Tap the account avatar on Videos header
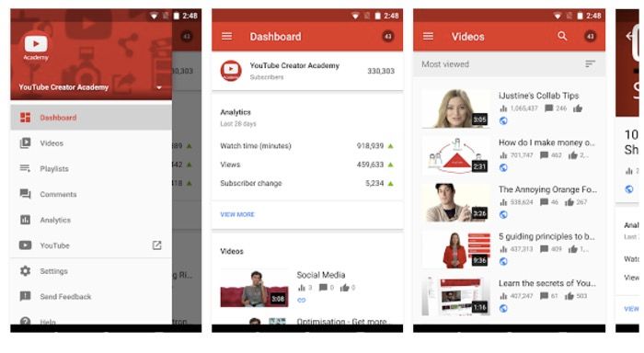This screenshot has height=353, width=644. (x=591, y=36)
